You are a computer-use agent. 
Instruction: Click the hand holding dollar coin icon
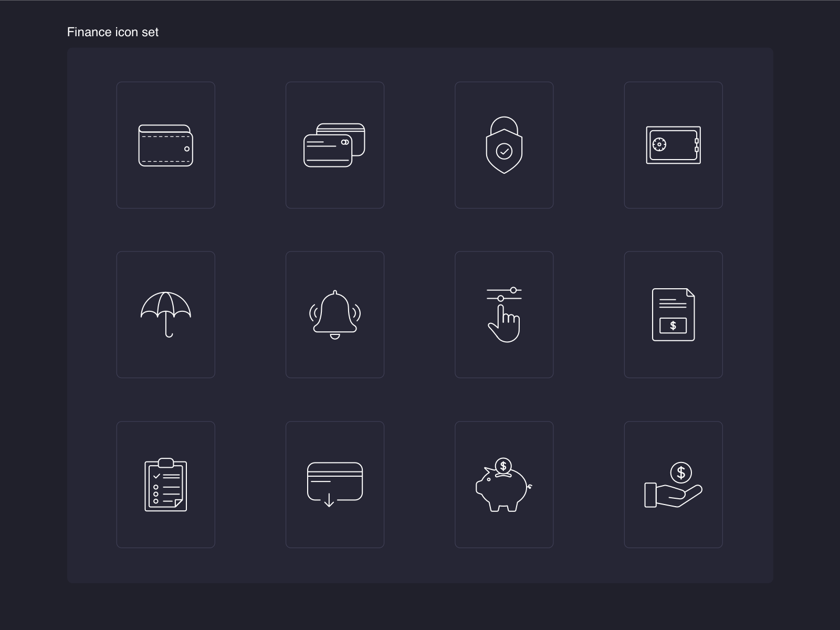tap(674, 485)
